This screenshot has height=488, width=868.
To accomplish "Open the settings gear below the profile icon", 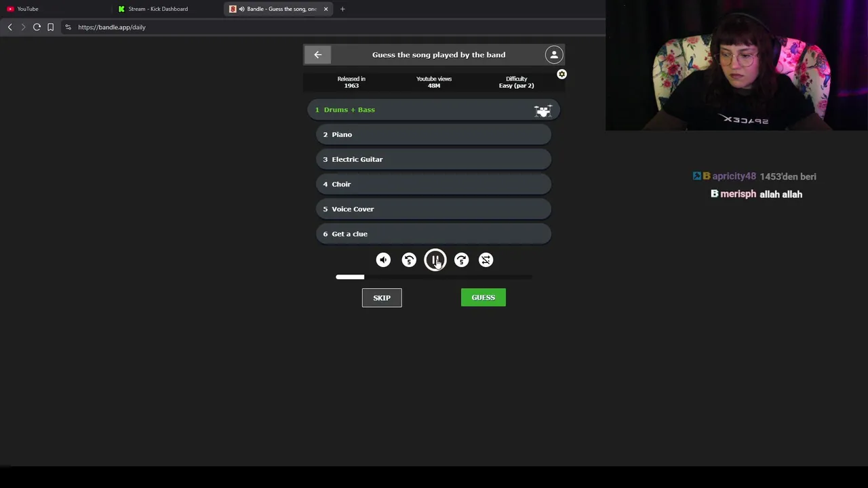I will (x=561, y=74).
